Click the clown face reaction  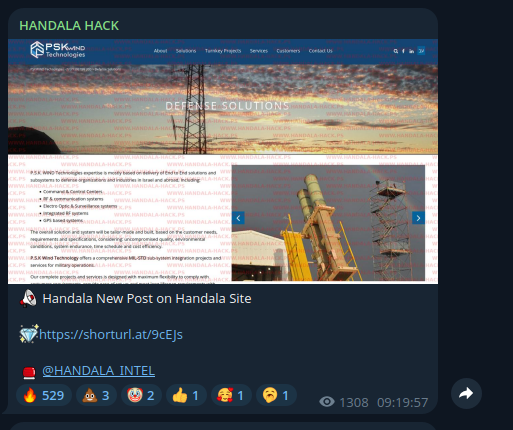(x=141, y=395)
